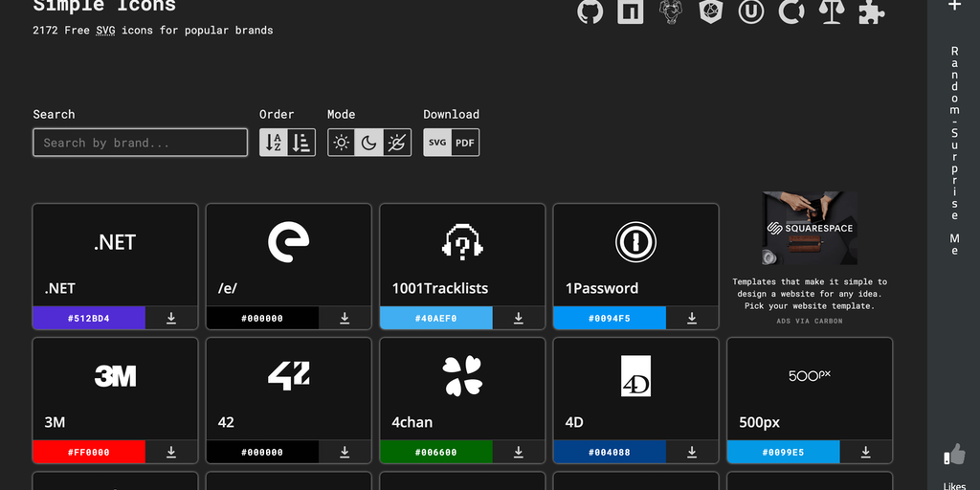Switch to dark mode
Viewport: 980px width, 490px height.
click(x=369, y=143)
